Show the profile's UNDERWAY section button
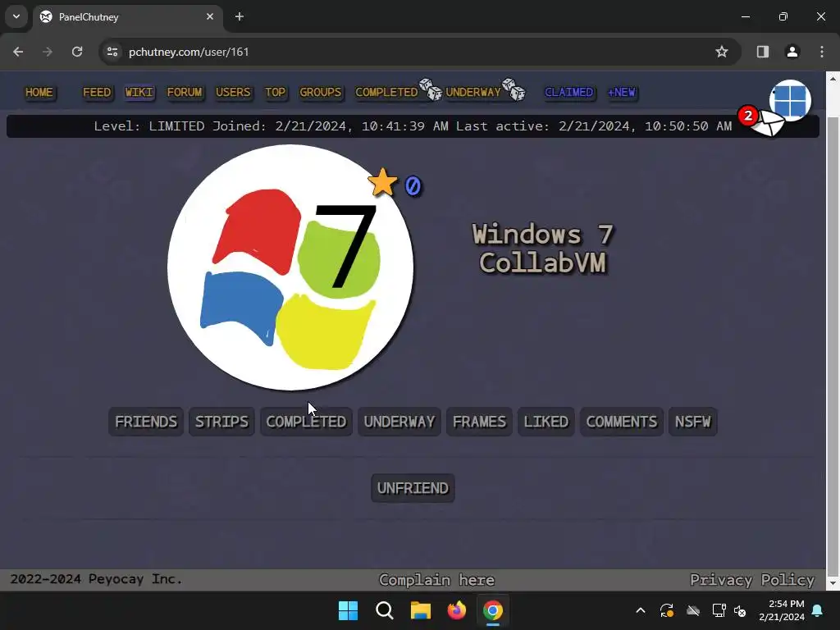The image size is (840, 630). tap(399, 422)
